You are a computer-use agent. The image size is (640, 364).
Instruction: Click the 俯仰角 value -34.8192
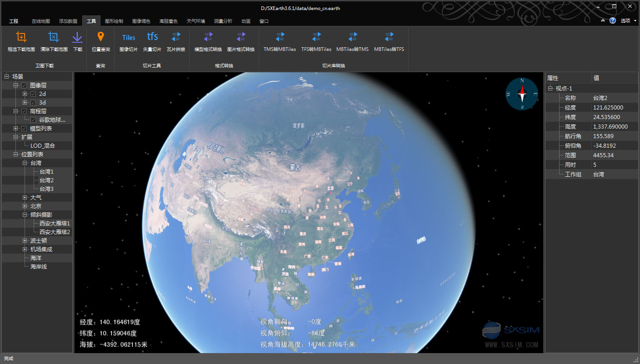pyautogui.click(x=605, y=145)
